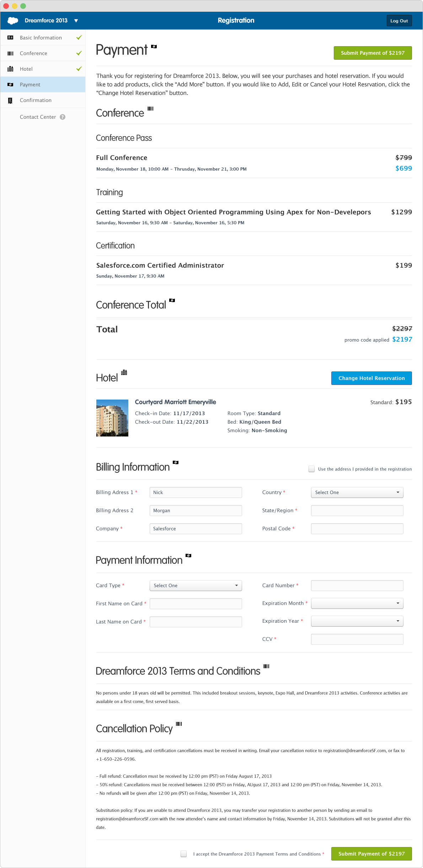Click the 'Registration' header title
This screenshot has width=423, height=868.
coord(236,21)
